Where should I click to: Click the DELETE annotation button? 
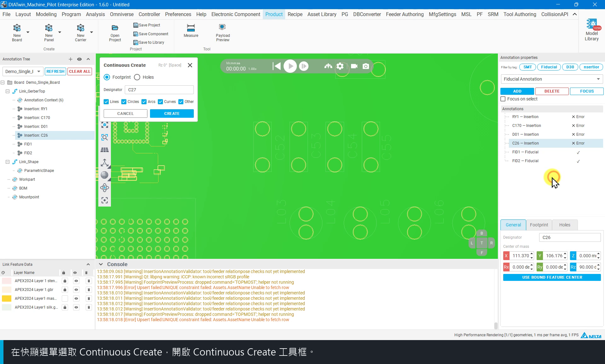552,91
